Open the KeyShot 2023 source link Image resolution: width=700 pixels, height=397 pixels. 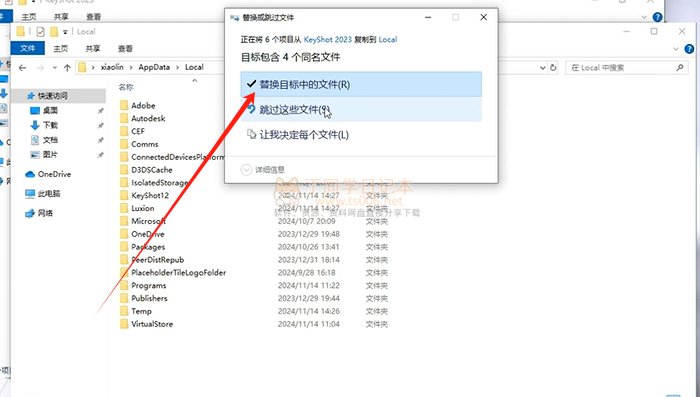pos(328,39)
